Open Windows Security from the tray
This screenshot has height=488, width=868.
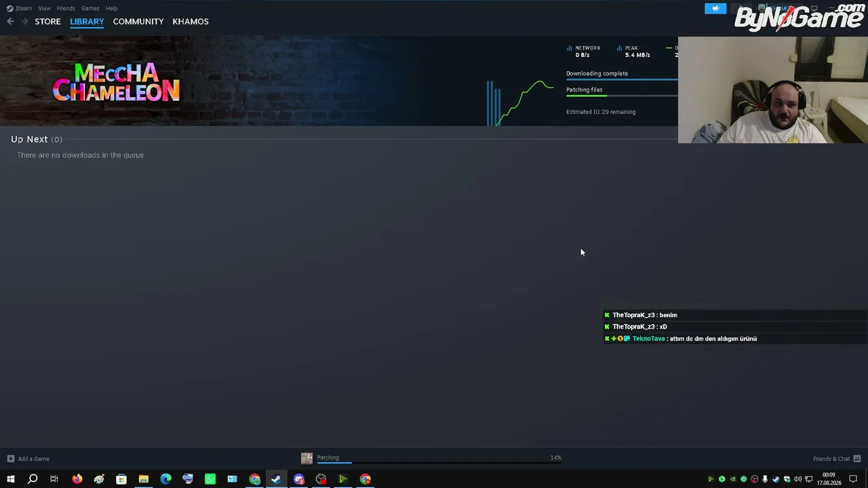(787, 479)
